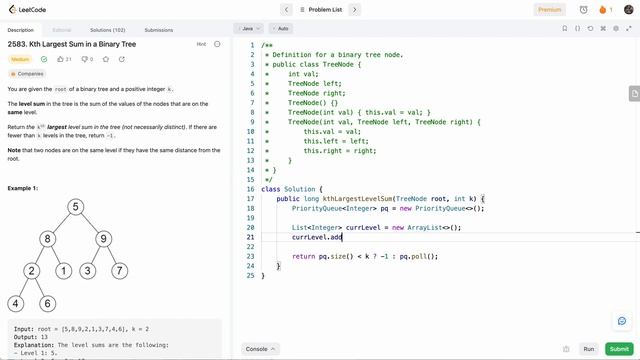Open the Submissions tab
This screenshot has width=640, height=360.
[x=159, y=30]
